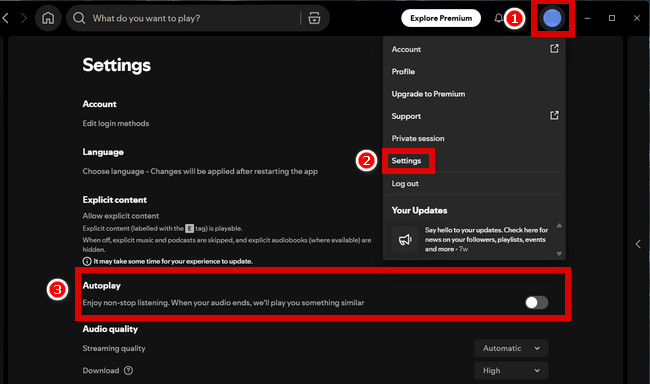
Task: Toggle the Autoplay switch
Action: pos(537,302)
